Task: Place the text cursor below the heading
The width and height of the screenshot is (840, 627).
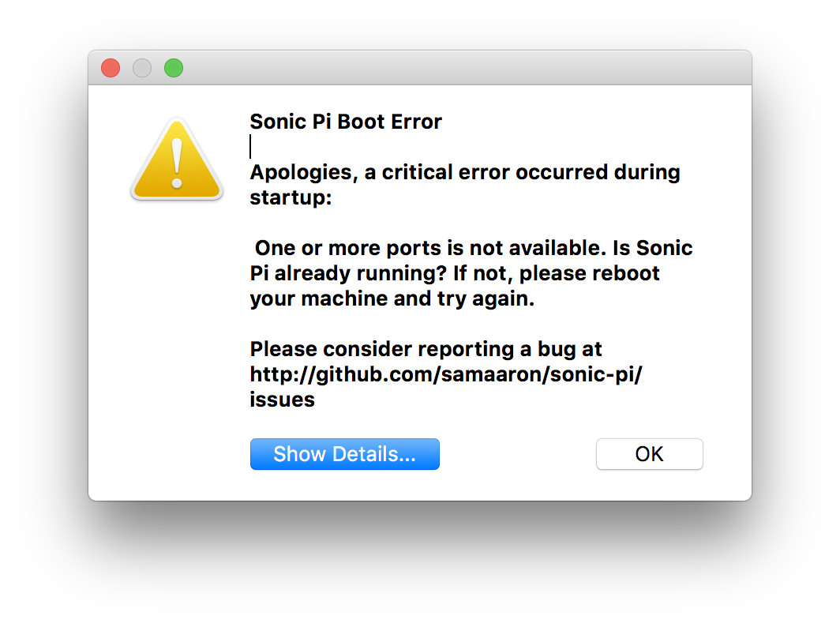Action: point(251,146)
